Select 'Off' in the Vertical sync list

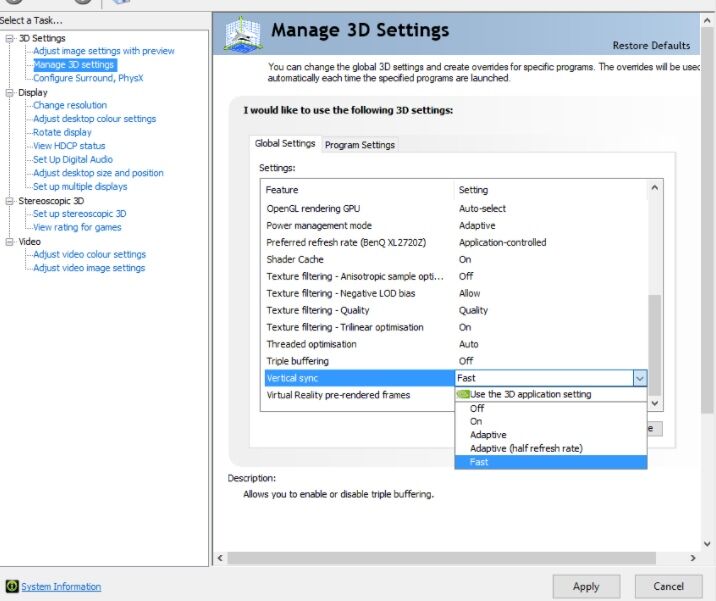(x=477, y=408)
